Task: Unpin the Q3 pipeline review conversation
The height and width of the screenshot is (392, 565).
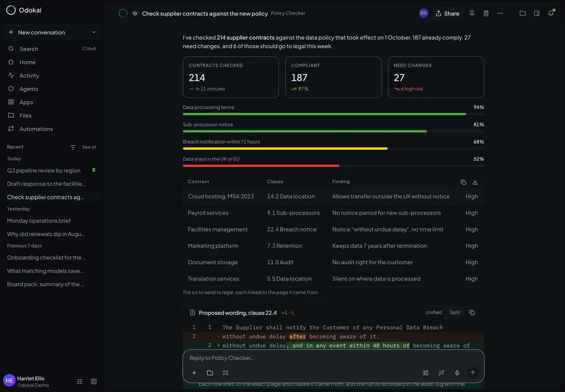Action: click(94, 170)
